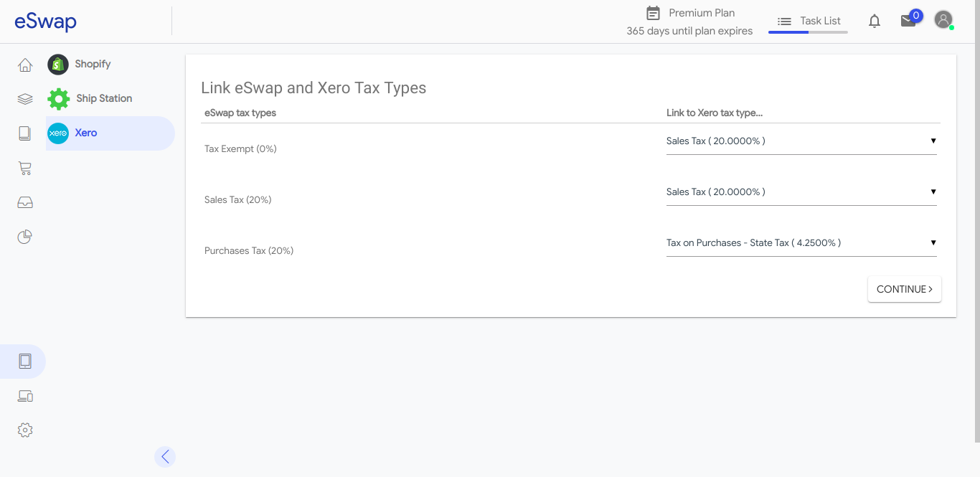The width and height of the screenshot is (980, 477).
Task: Open Xero tax dropdown for Sales Tax (20%)
Action: pyautogui.click(x=801, y=192)
